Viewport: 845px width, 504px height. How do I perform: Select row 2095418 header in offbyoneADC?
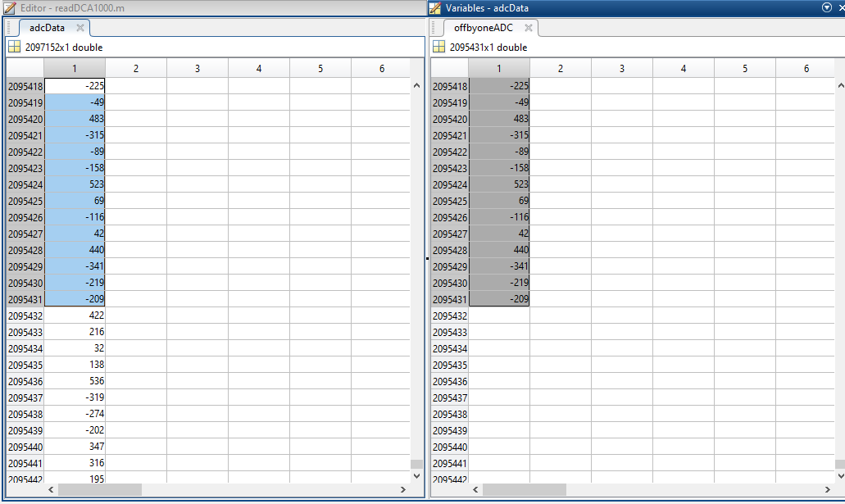450,86
